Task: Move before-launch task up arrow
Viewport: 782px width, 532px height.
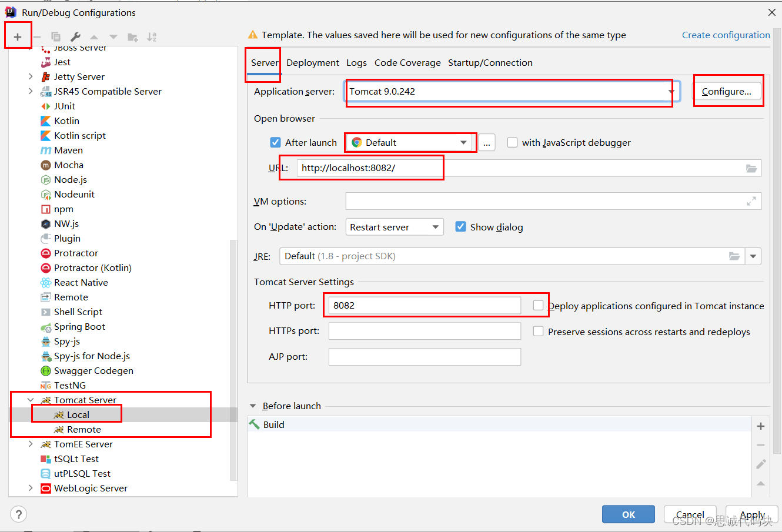Action: point(761,483)
